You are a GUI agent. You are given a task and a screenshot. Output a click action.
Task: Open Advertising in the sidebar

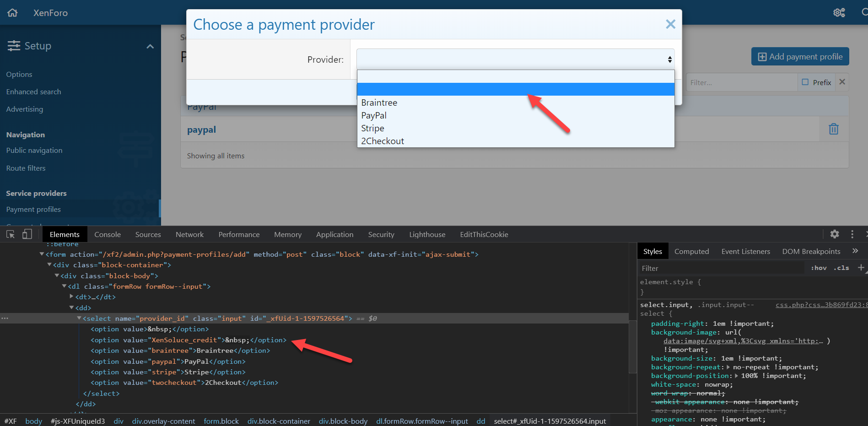click(x=25, y=109)
